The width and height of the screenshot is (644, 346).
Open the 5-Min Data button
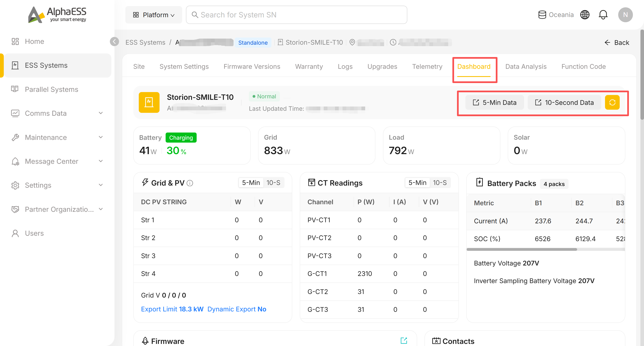495,103
